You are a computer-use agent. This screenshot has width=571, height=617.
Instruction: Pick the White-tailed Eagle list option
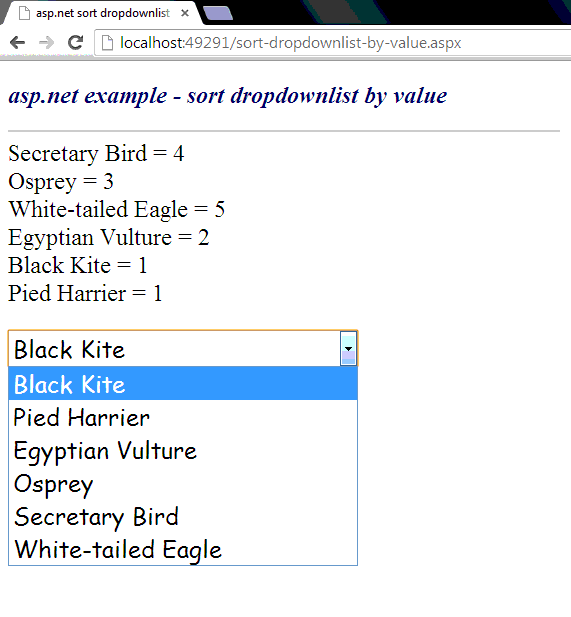pos(183,549)
